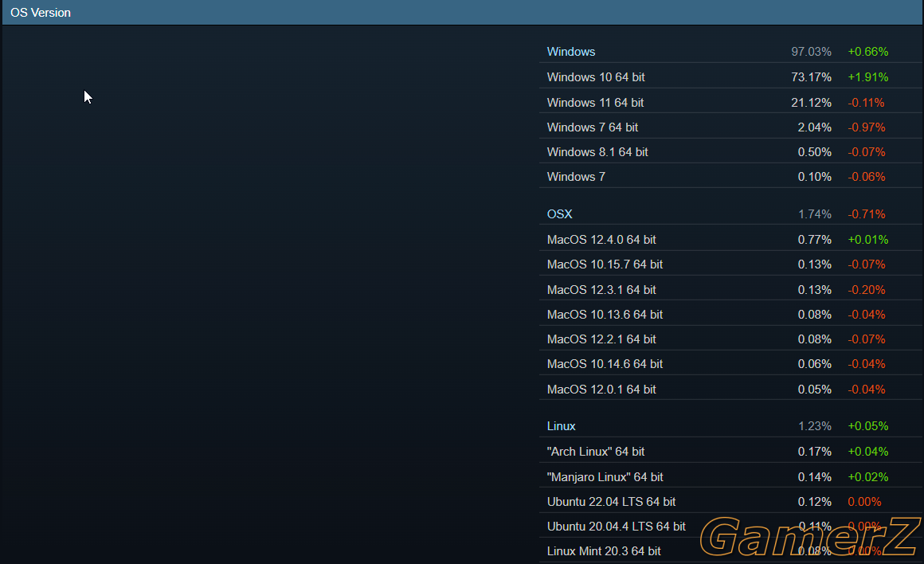Select the Windows 11 share value 21.12%

[811, 103]
